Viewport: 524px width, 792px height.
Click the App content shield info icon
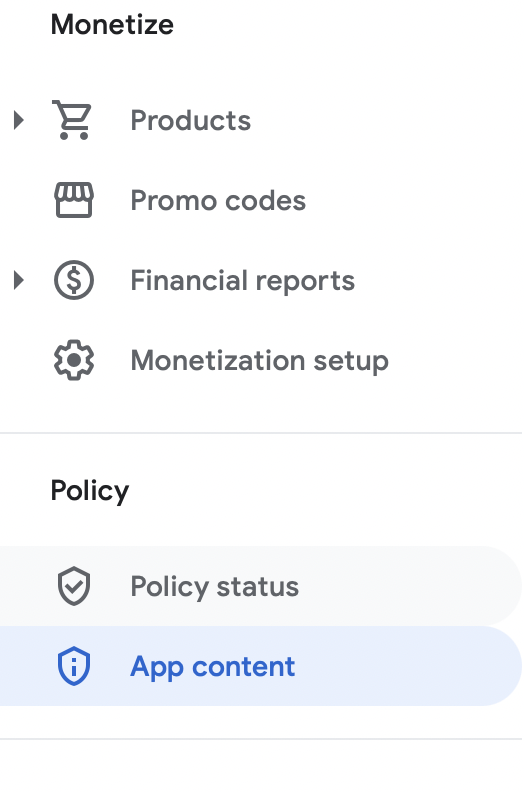74,666
